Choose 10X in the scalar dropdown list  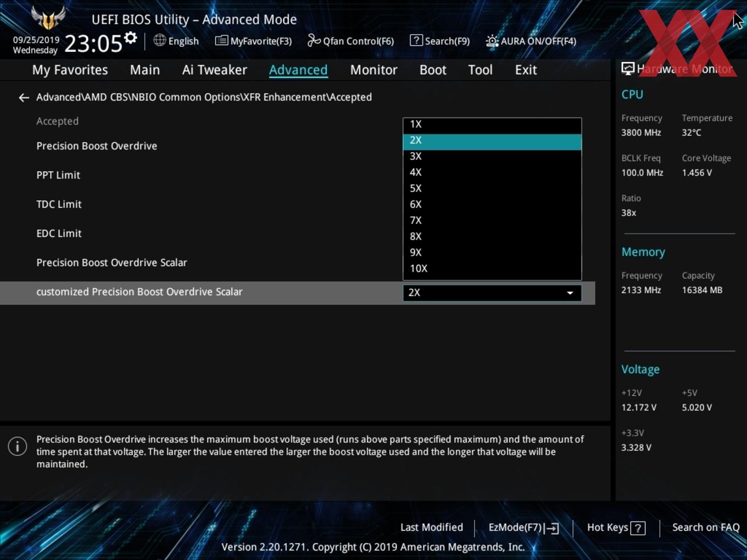click(492, 268)
